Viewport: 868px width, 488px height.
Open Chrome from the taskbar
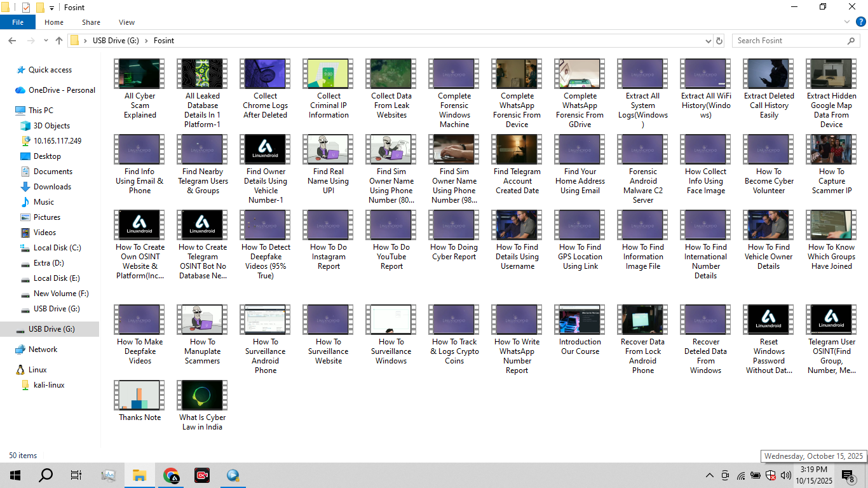coord(171,475)
